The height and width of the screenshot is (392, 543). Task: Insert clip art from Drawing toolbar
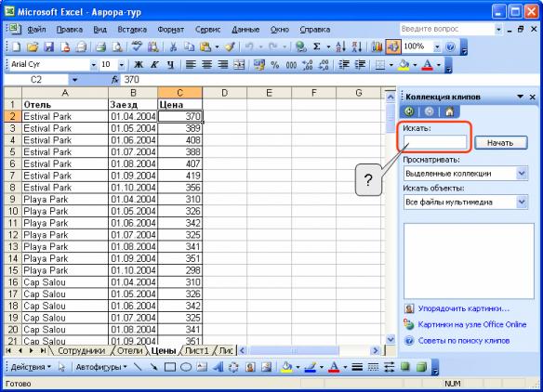coord(250,367)
